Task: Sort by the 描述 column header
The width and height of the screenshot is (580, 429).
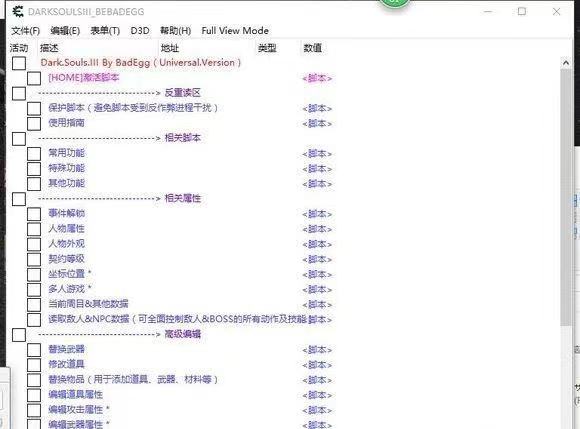Action: pyautogui.click(x=49, y=48)
